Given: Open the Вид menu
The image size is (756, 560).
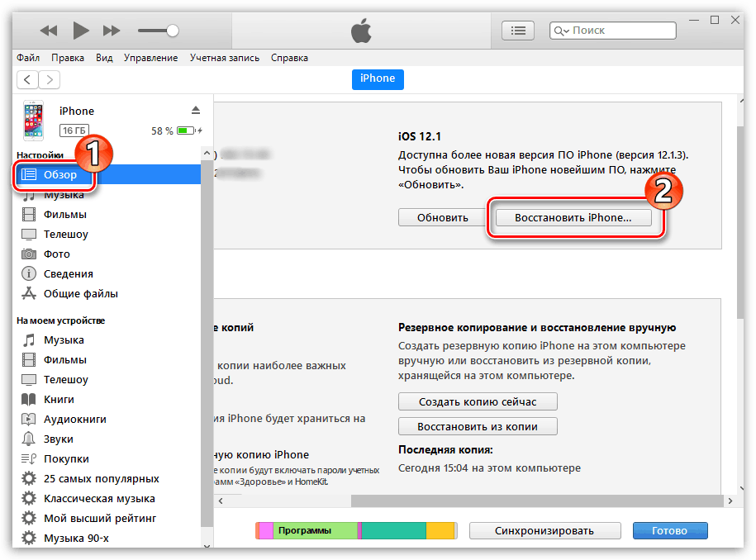Looking at the screenshot, I should 104,58.
